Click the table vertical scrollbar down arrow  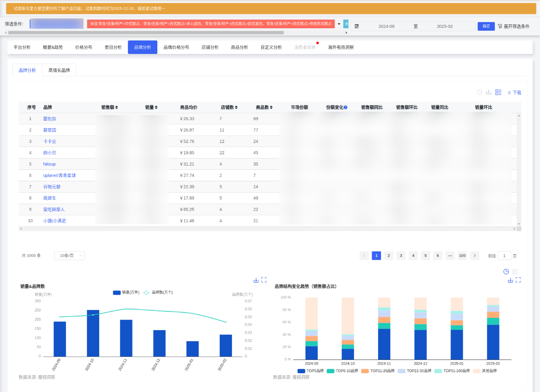[519, 224]
